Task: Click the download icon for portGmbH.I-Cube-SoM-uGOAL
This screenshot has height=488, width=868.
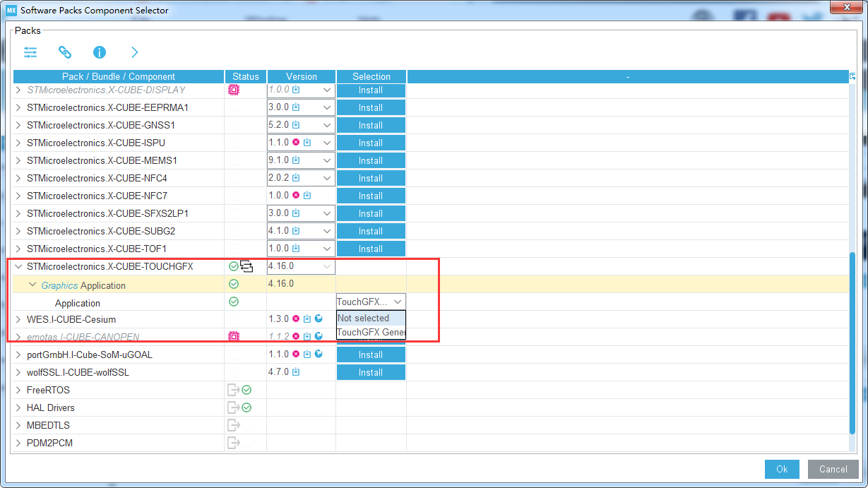Action: (307, 355)
